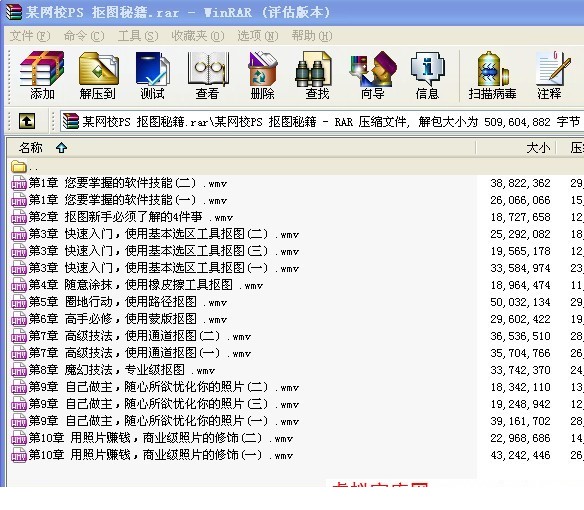Open the 查找 (Find) binoculars tool

tap(317, 76)
